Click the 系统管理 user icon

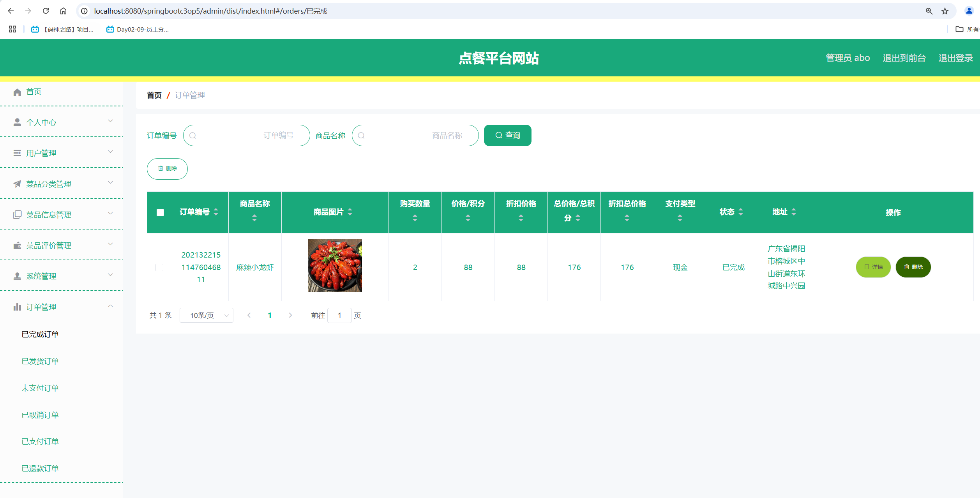coord(17,276)
